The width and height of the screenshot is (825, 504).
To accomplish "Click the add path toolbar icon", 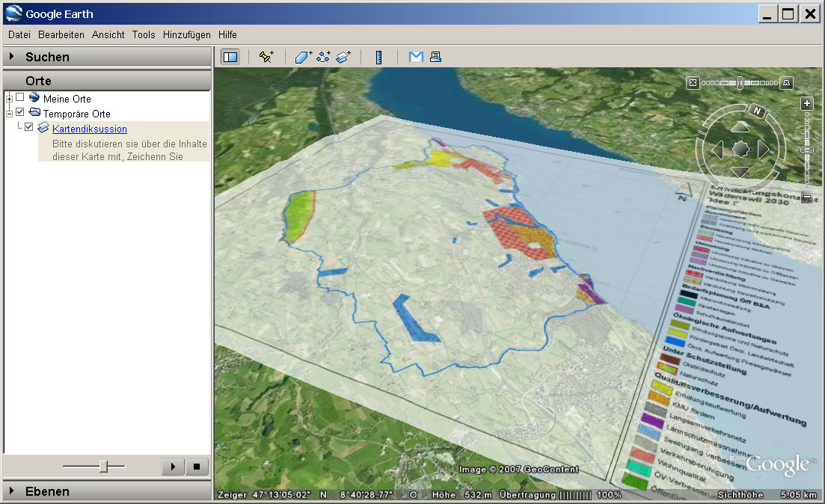I will (x=324, y=57).
